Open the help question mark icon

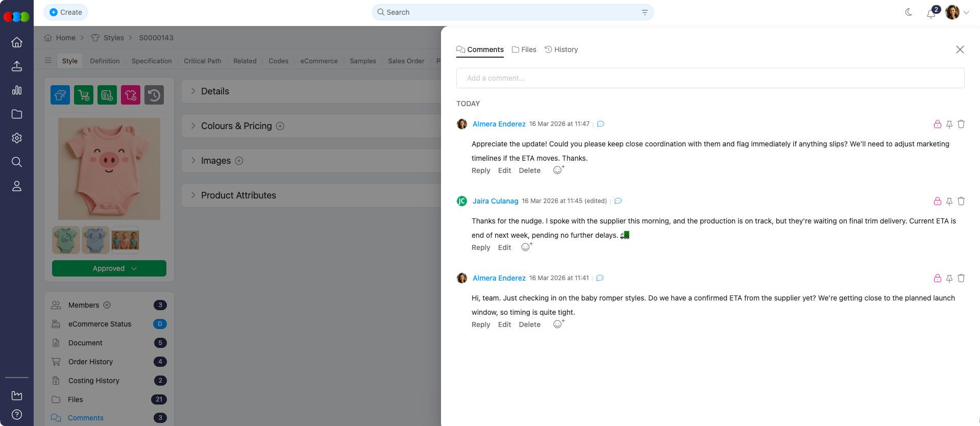pos(17,414)
